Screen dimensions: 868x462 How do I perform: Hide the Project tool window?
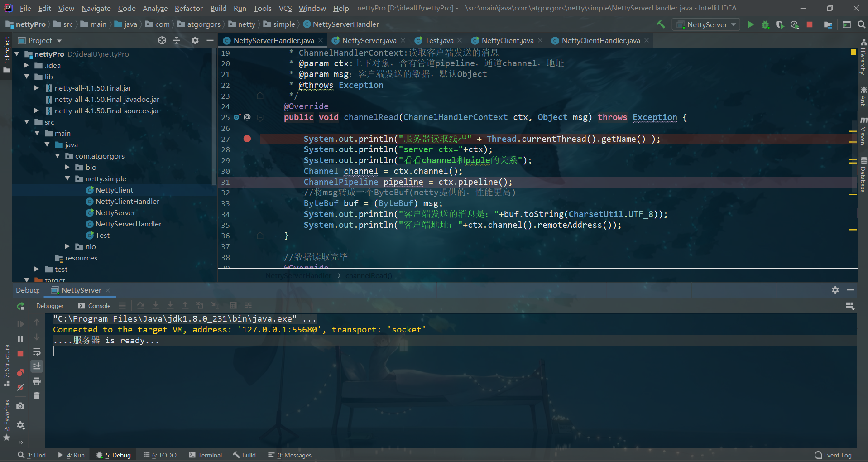pyautogui.click(x=210, y=40)
